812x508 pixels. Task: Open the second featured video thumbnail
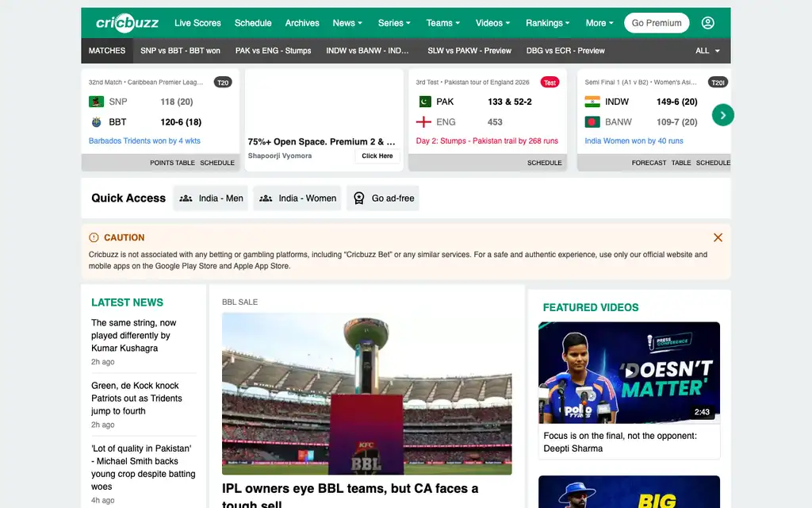(629, 491)
